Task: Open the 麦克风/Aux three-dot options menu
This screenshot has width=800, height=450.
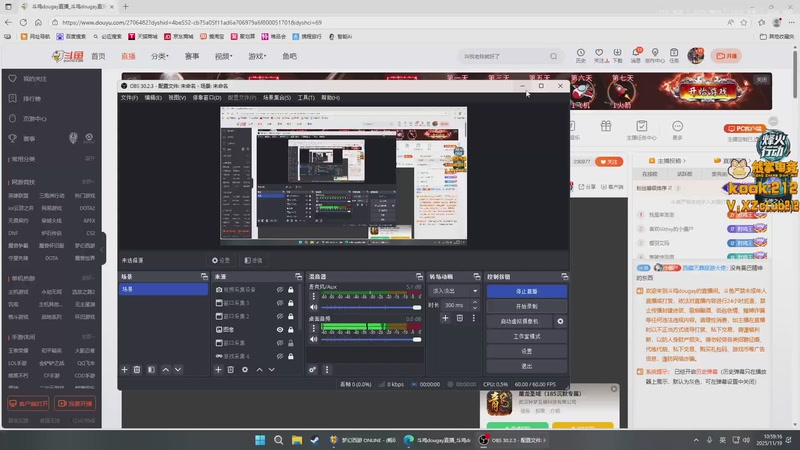Action: (314, 296)
